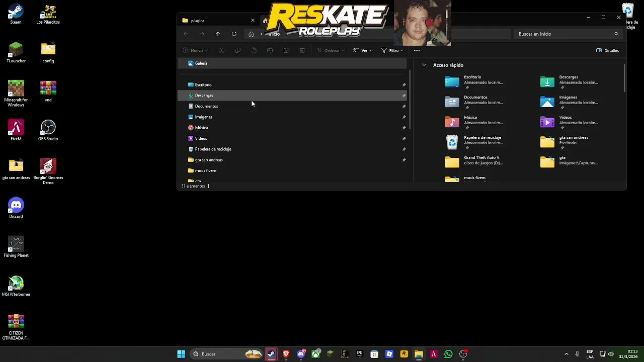Click the Rename icon in Explorer toolbar
The image size is (644, 362).
[270, 50]
